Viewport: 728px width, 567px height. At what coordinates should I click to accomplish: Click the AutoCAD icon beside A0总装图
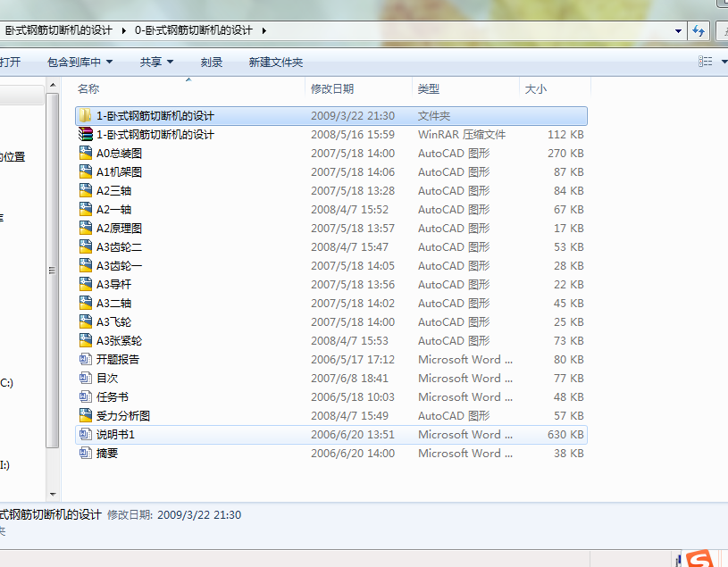click(86, 153)
